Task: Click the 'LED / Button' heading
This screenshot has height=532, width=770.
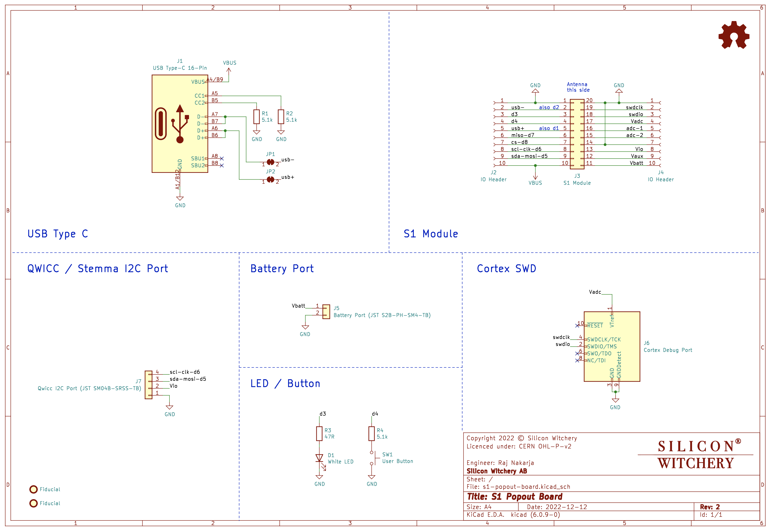Action: 285,384
